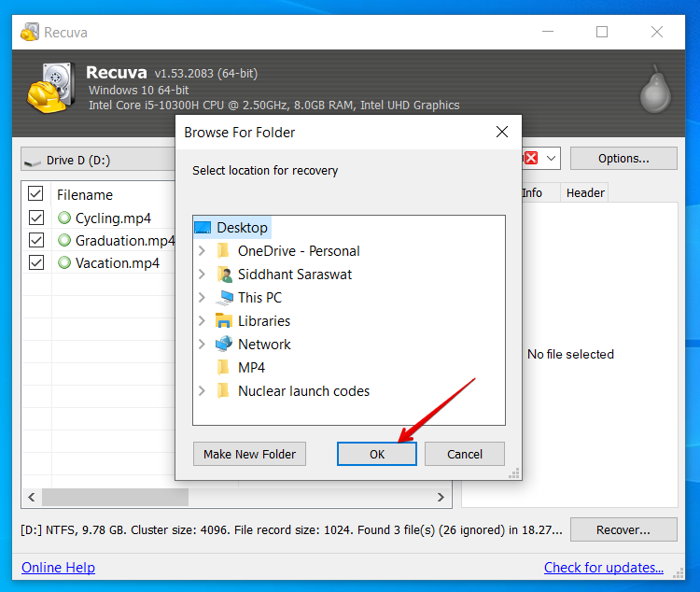Click the Filename column header
700x592 pixels.
coord(85,195)
